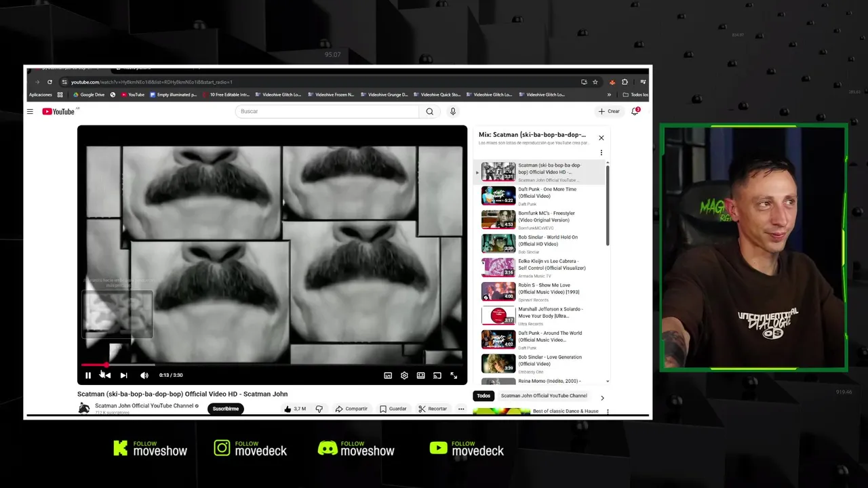The height and width of the screenshot is (488, 868).
Task: Switch to theater mode view
Action: pos(420,375)
